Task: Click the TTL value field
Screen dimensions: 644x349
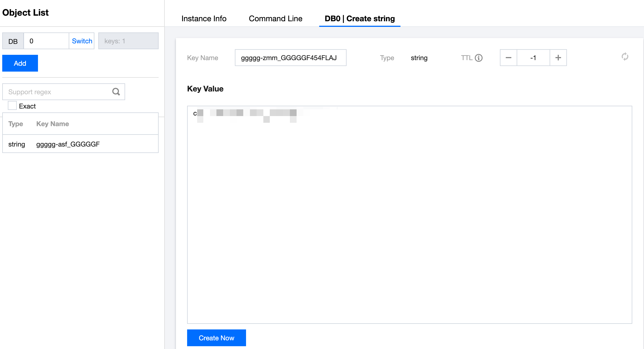Action: [x=533, y=58]
